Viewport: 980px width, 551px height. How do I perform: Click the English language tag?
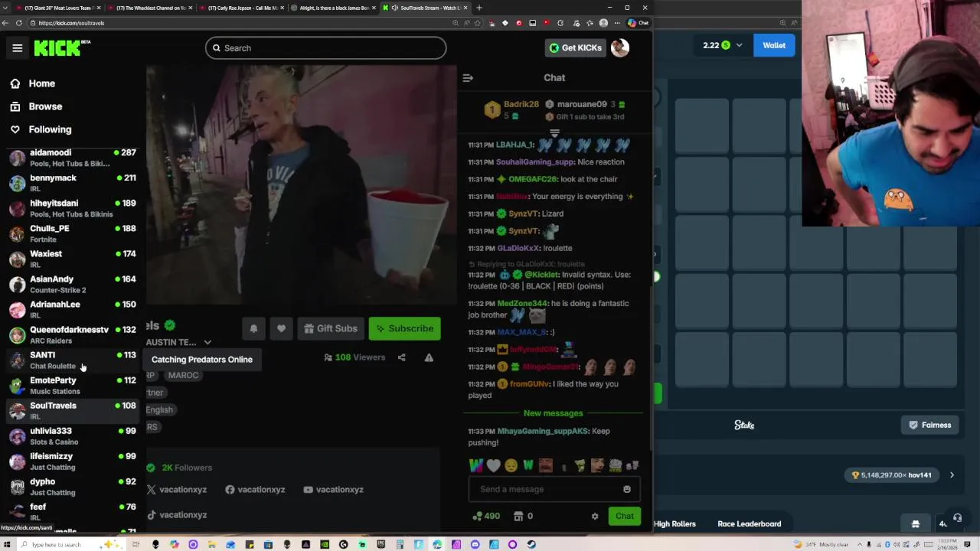(x=159, y=409)
